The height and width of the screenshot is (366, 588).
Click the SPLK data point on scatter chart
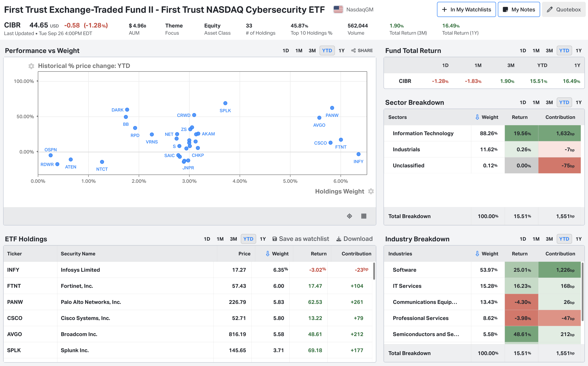click(225, 103)
